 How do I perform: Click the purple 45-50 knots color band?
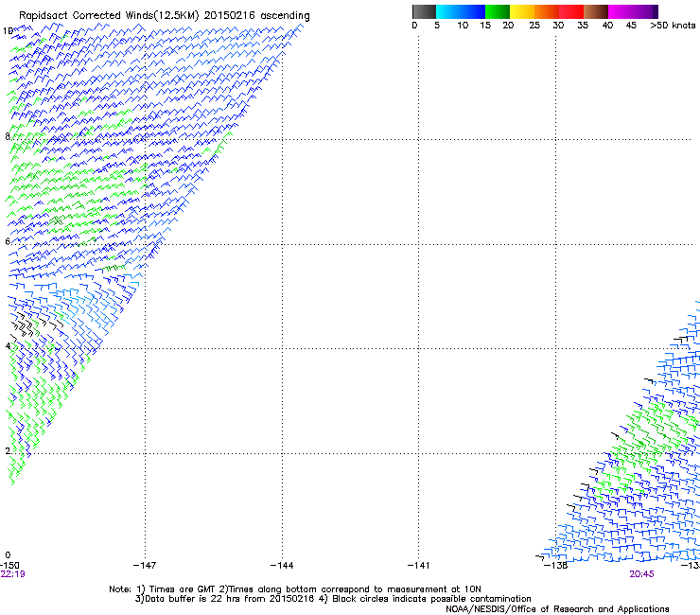tap(645, 11)
